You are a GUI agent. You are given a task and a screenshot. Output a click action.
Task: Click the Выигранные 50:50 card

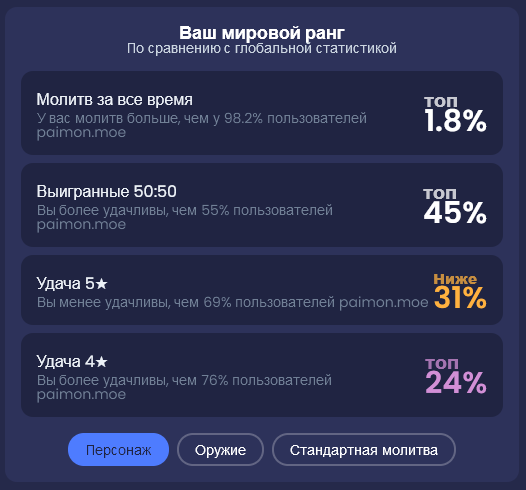coord(262,205)
